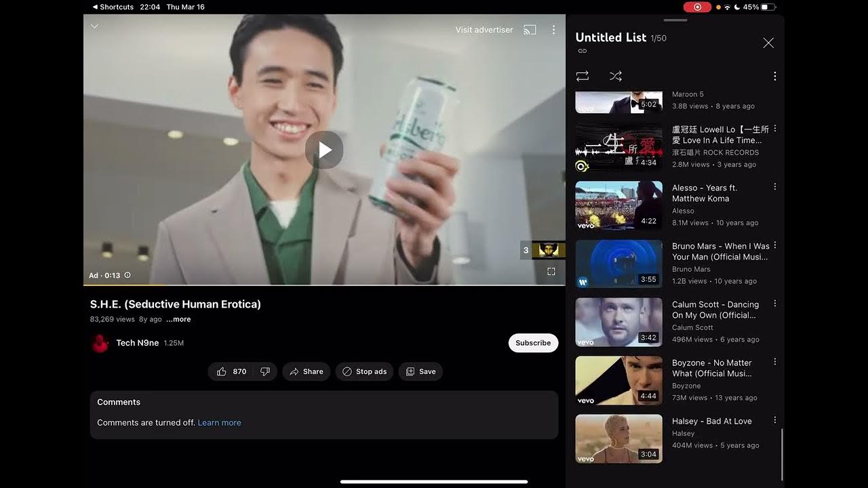Click Visit advertiser link

coord(484,30)
